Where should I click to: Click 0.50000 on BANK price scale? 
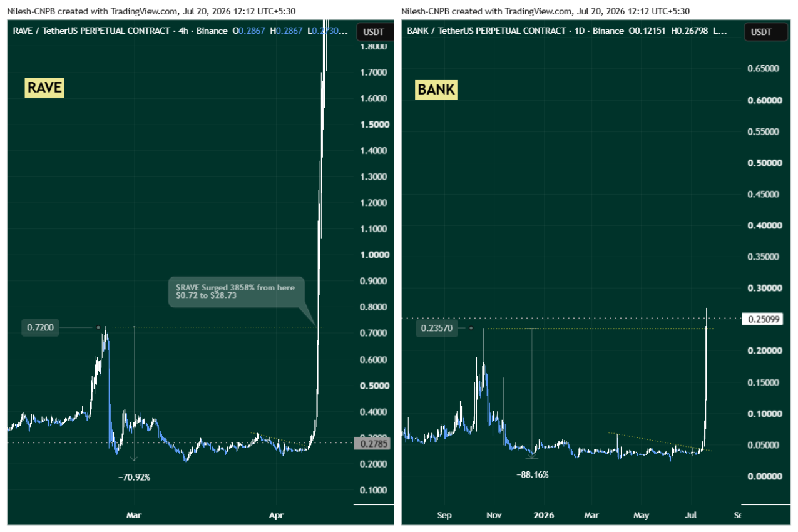(764, 163)
